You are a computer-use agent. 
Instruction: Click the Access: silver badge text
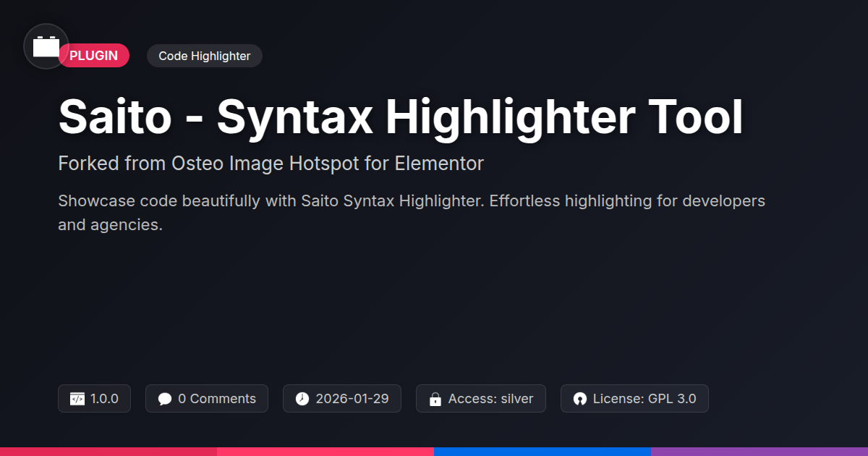point(490,399)
